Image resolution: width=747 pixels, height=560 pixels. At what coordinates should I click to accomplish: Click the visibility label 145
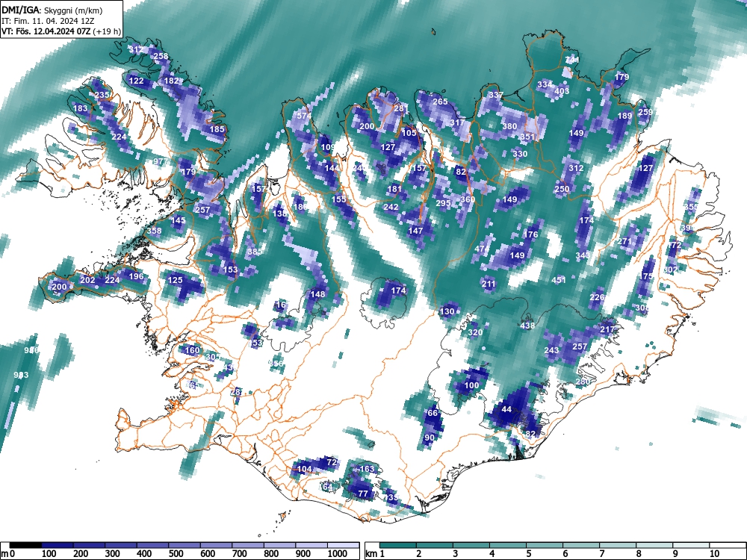click(178, 220)
